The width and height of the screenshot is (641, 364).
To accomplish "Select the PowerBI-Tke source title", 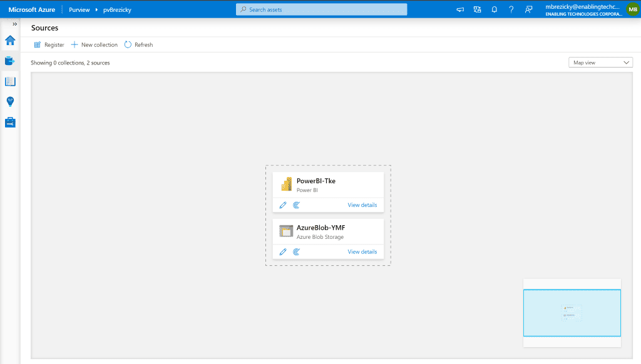I will 316,181.
